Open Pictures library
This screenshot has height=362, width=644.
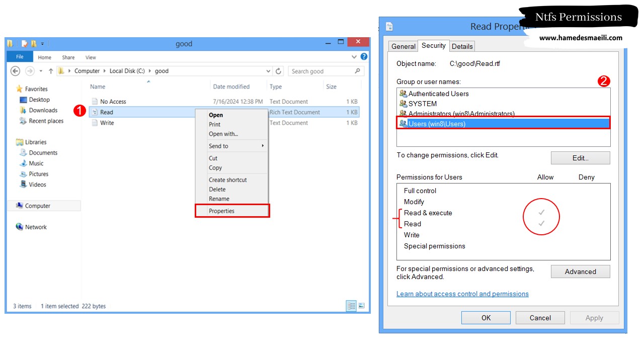click(x=34, y=174)
